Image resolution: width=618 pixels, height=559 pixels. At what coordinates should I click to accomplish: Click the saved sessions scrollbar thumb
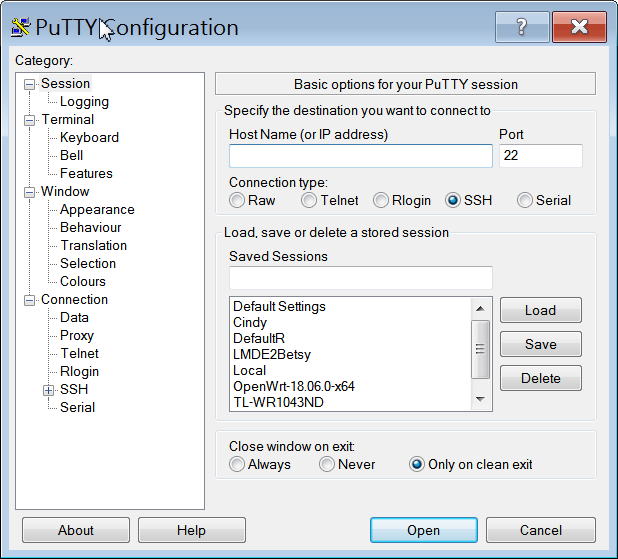pos(480,349)
